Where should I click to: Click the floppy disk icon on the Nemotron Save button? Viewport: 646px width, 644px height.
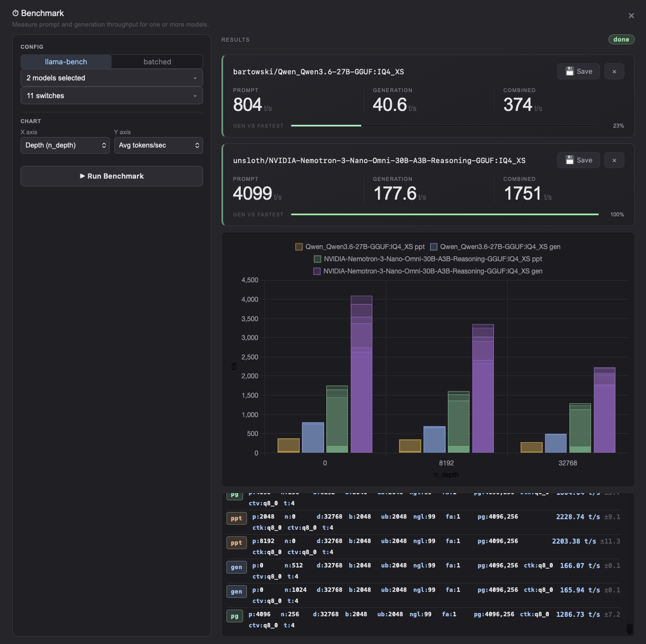point(569,160)
